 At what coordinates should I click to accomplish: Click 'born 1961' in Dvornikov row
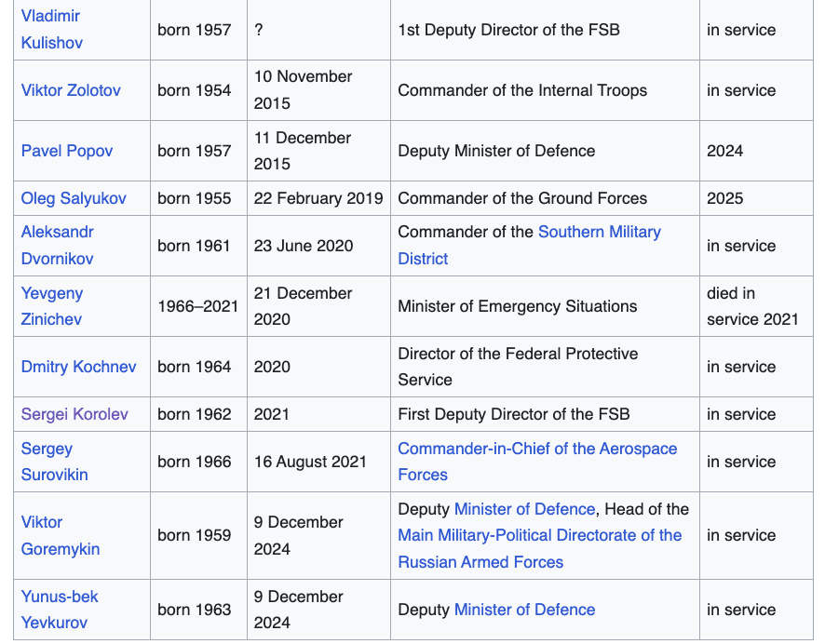[195, 246]
